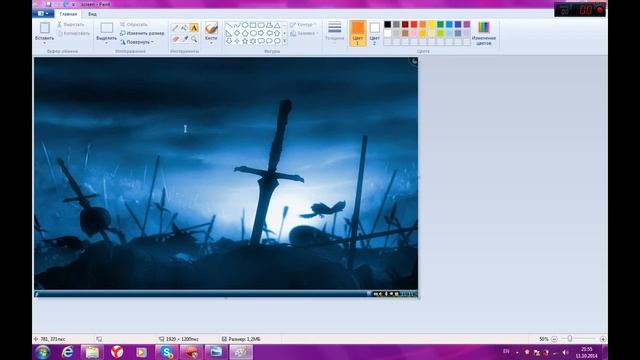Open the Paint application menu button

43,14
